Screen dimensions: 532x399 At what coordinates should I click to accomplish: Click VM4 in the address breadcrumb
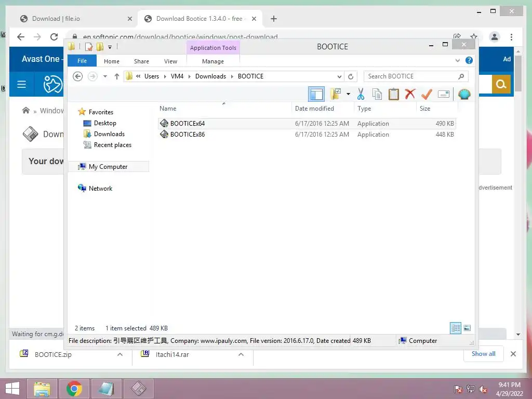[177, 76]
